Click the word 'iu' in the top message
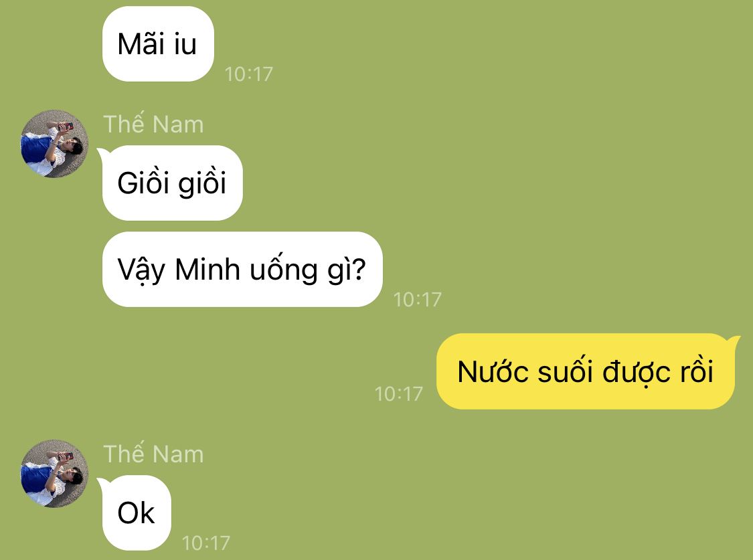Viewport: 753px width, 560px height. coord(185,43)
